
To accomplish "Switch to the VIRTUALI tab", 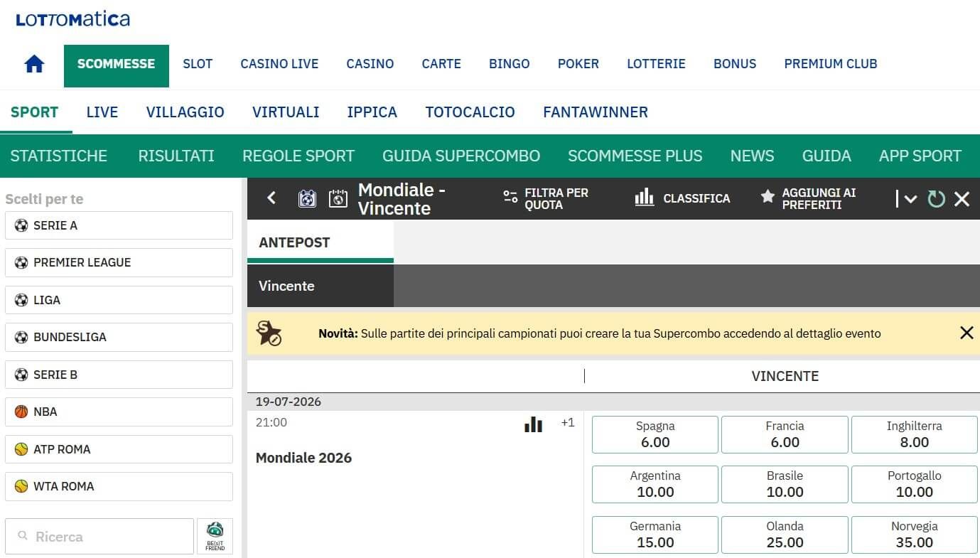I will [286, 112].
